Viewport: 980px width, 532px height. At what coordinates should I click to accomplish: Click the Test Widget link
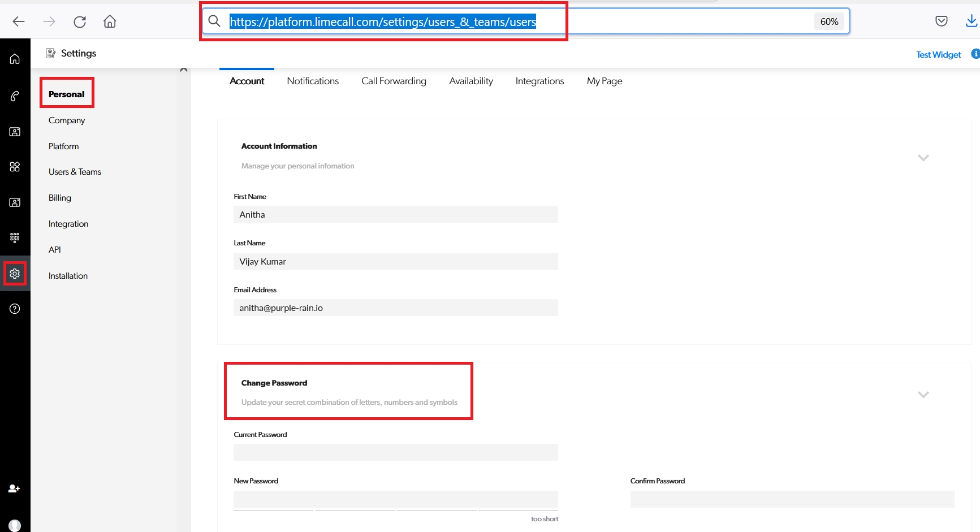tap(938, 55)
